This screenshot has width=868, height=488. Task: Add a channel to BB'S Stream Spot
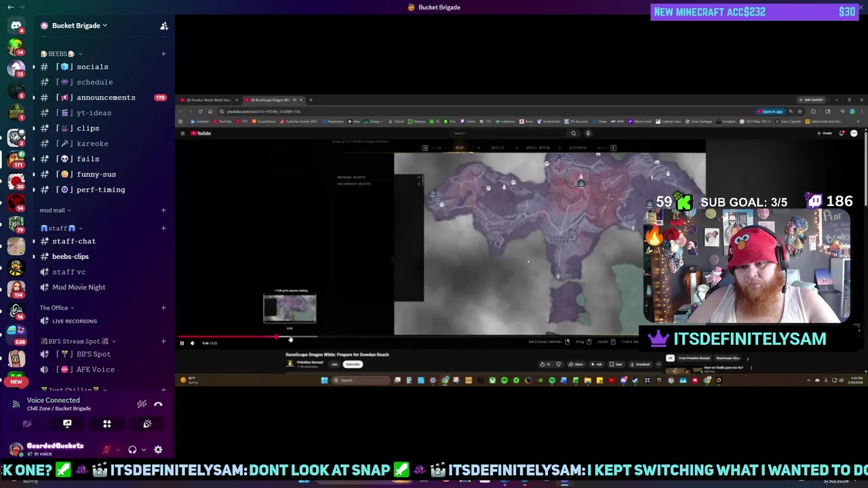[163, 341]
